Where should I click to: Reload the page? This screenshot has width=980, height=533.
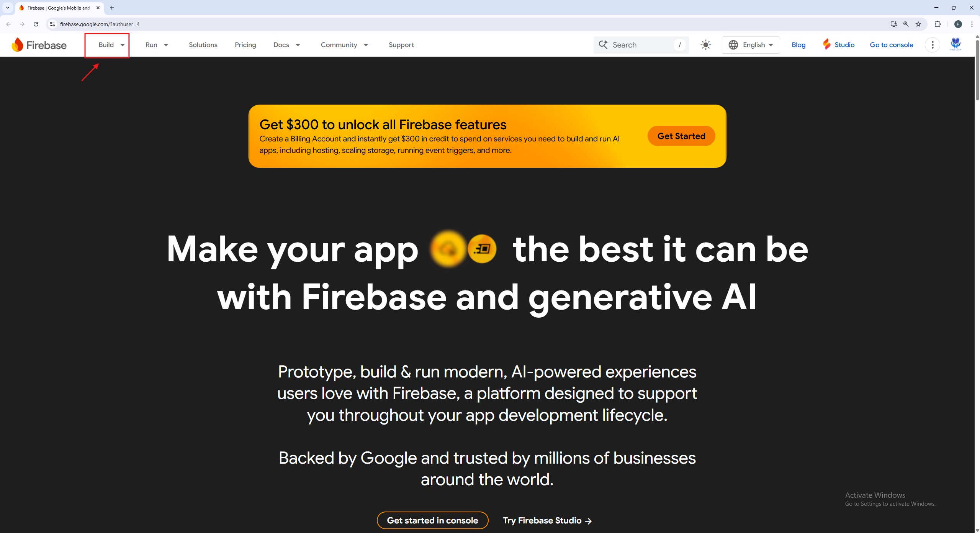point(36,24)
